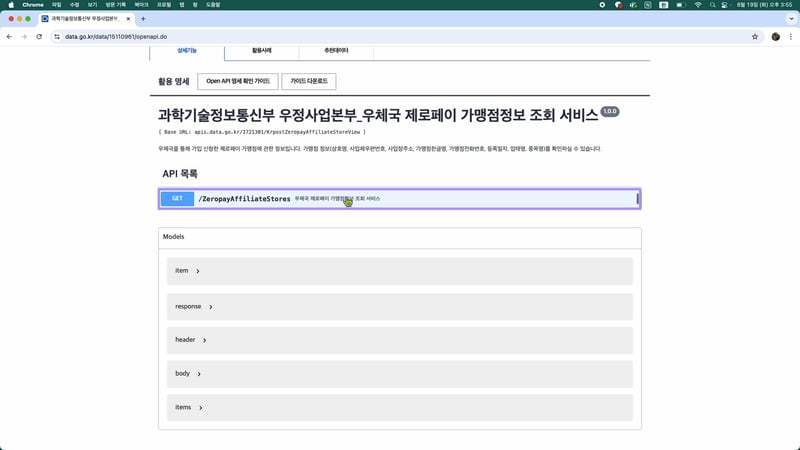Click the Wi-Fi status icon
The image size is (800, 450).
(697, 5)
